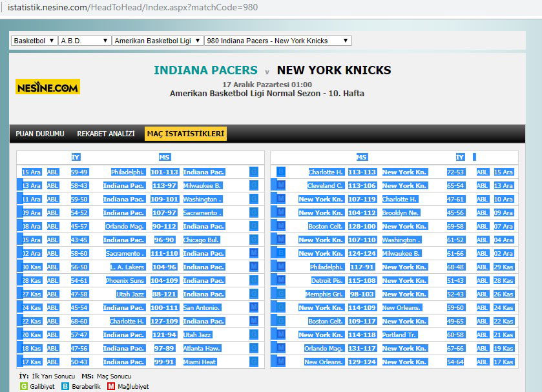
Task: Click result icon of Sacramento 111-110 Indiana row
Action: 254,253
